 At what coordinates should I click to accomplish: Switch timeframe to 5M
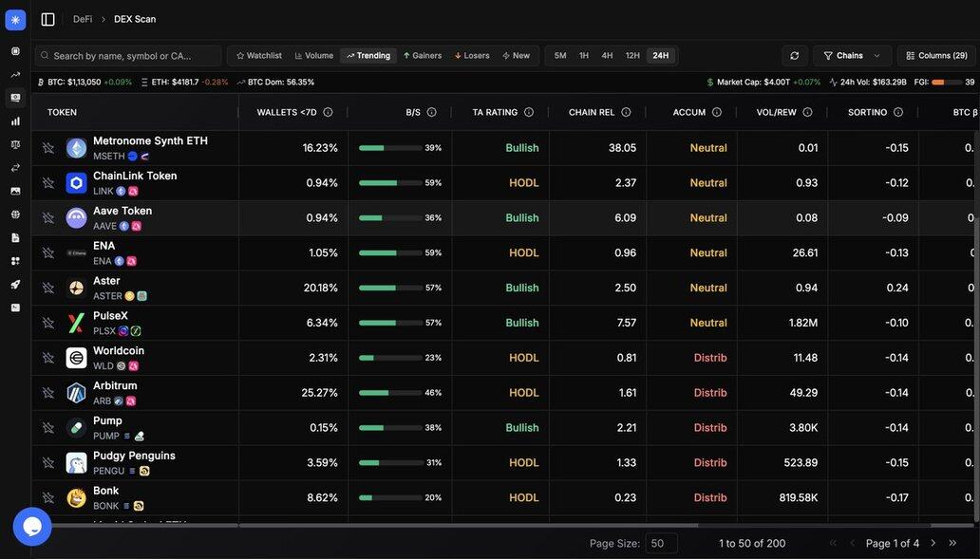click(560, 56)
